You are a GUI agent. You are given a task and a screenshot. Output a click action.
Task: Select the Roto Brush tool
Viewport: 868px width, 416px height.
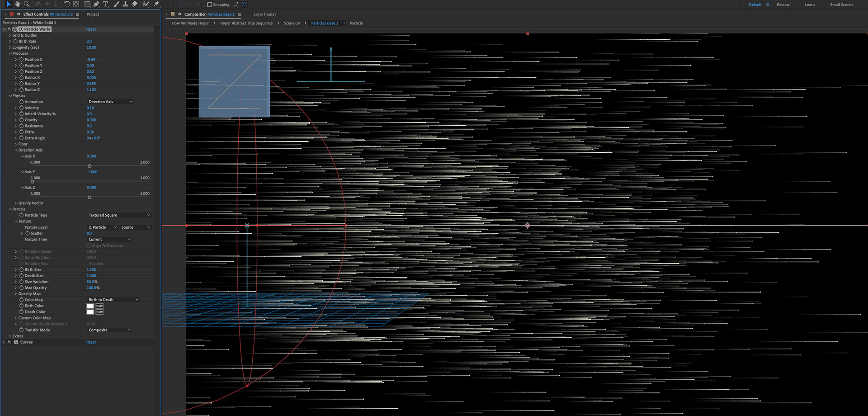(146, 4)
